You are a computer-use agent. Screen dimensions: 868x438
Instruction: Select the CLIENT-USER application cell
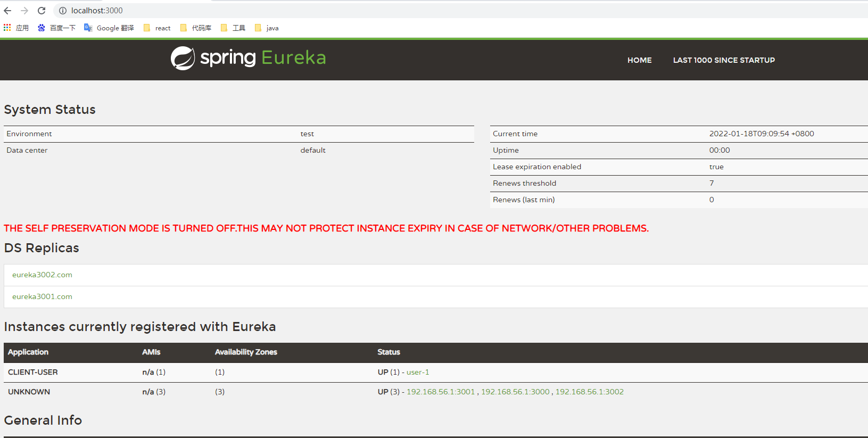[x=33, y=372]
